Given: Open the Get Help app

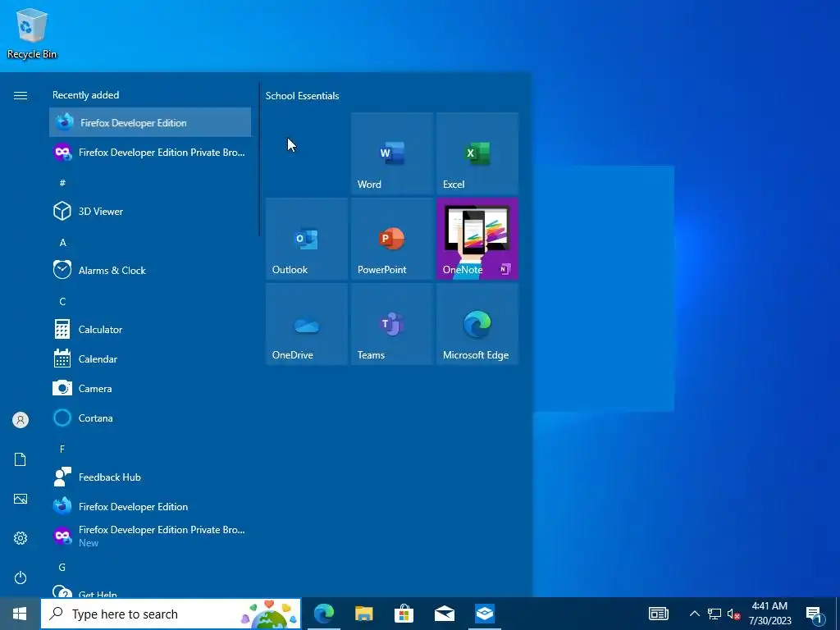Looking at the screenshot, I should point(150,591).
